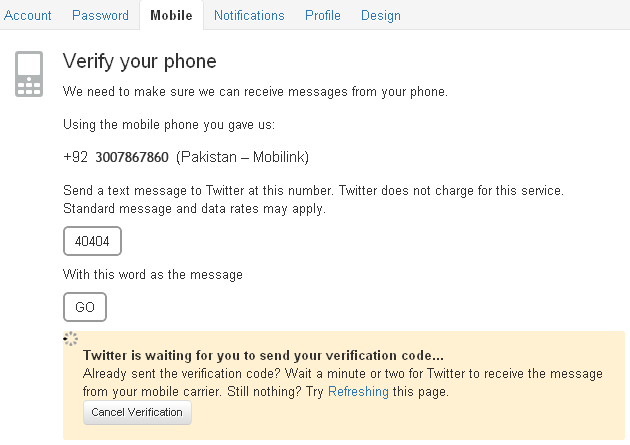Click the mobile phone icon
Image resolution: width=630 pixels, height=445 pixels.
coord(29,74)
